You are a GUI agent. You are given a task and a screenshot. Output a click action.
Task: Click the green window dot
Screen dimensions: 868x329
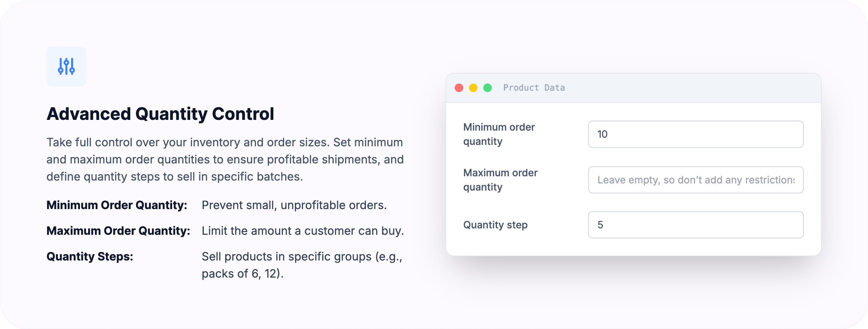tap(488, 88)
